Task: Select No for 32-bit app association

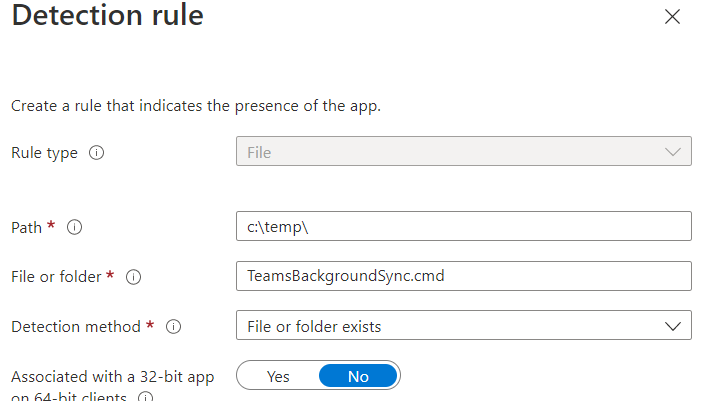Action: pyautogui.click(x=358, y=376)
